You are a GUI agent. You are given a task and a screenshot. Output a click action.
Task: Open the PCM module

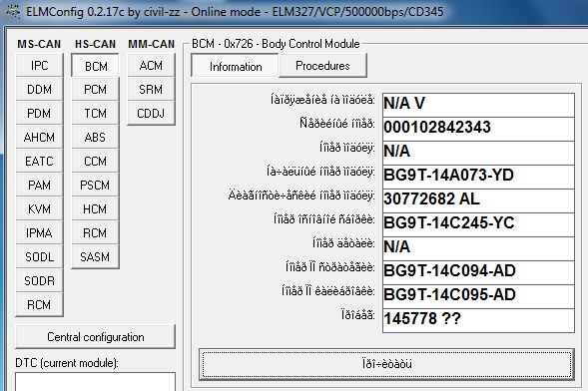click(x=95, y=90)
